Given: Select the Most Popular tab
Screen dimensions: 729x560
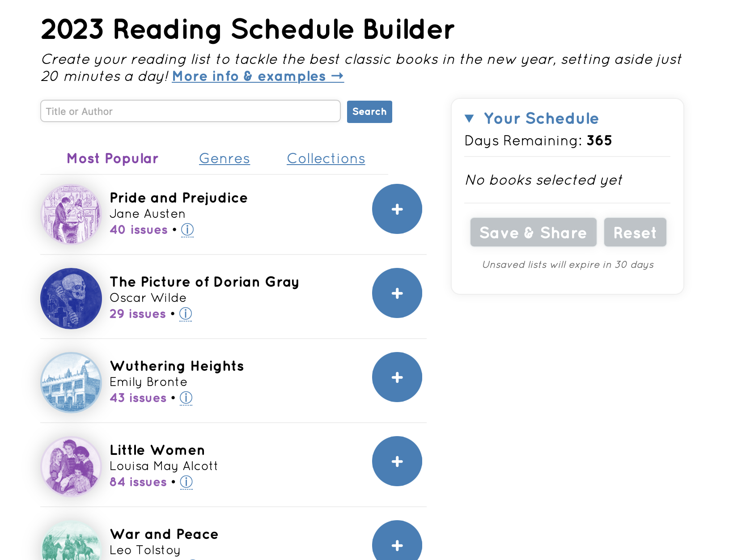Looking at the screenshot, I should click(112, 158).
